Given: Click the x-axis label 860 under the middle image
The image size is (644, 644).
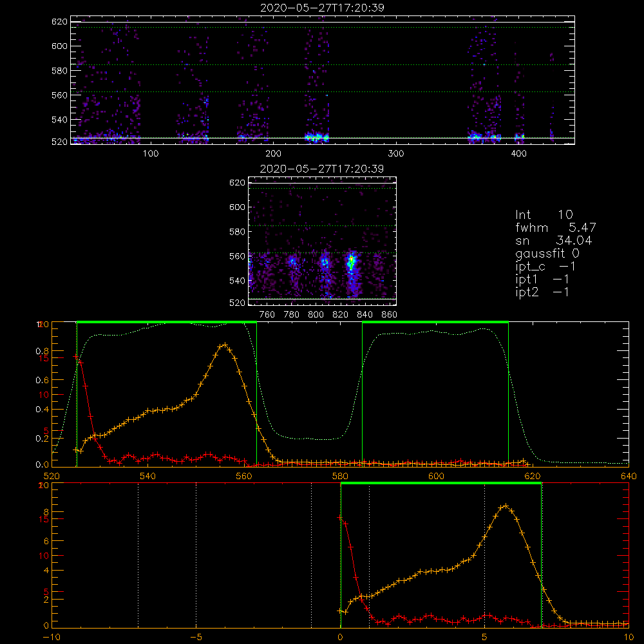Looking at the screenshot, I should (x=390, y=315).
